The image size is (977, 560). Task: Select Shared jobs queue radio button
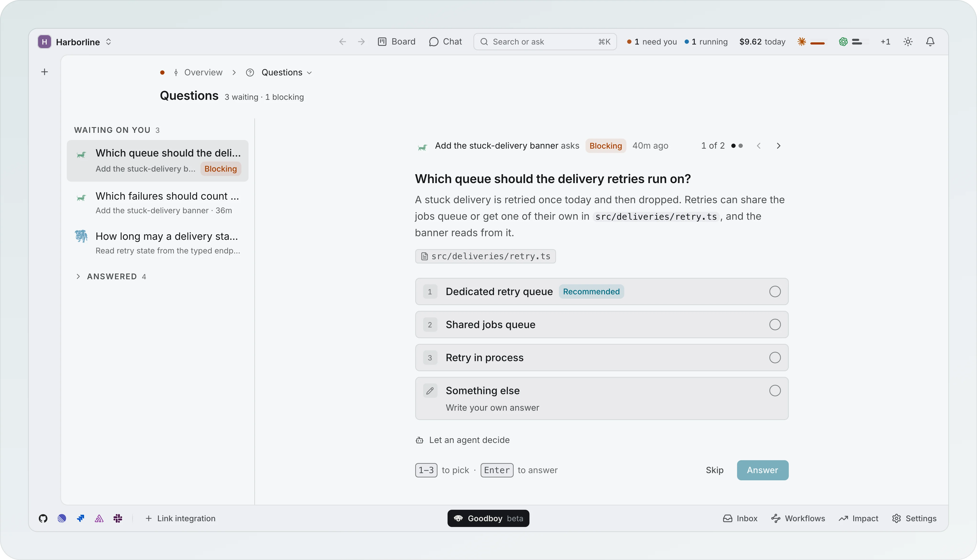coord(775,325)
